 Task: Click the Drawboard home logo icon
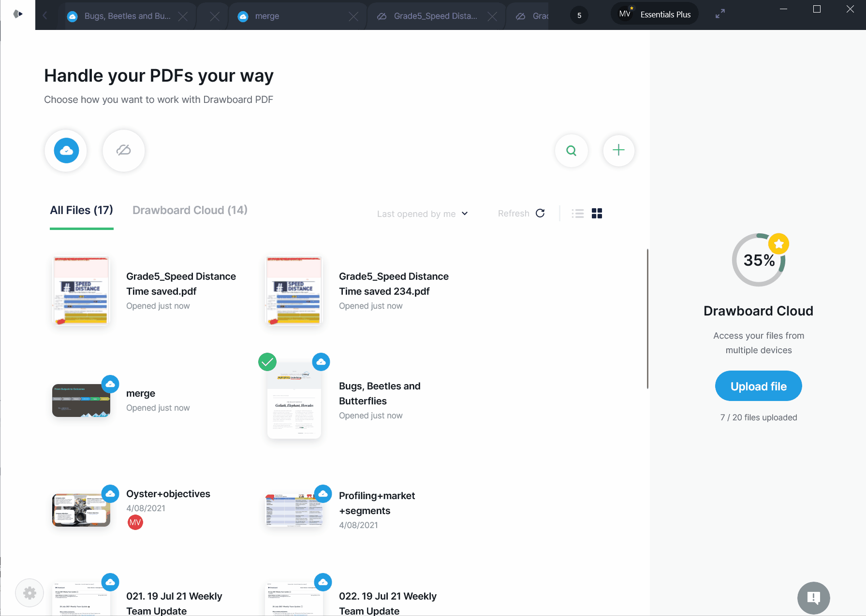(x=18, y=14)
